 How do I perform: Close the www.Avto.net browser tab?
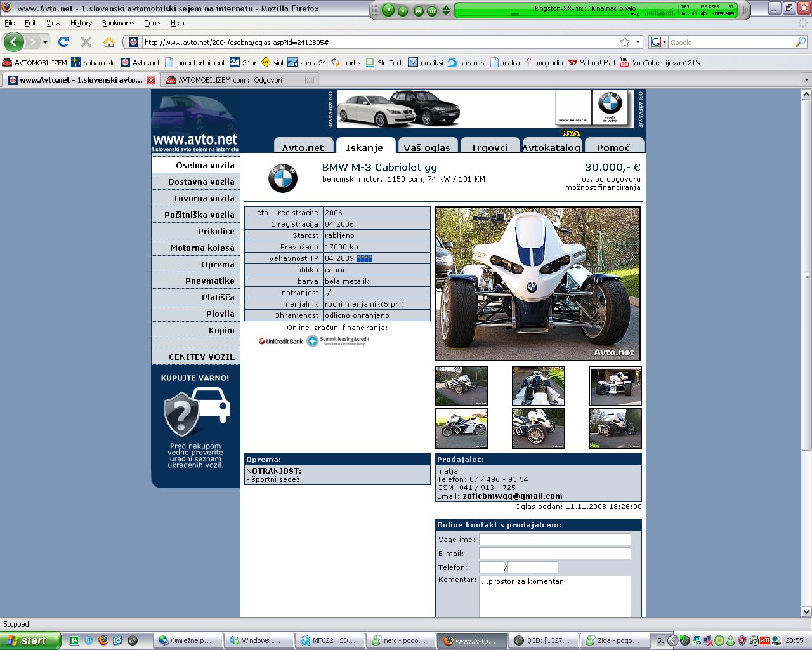151,80
